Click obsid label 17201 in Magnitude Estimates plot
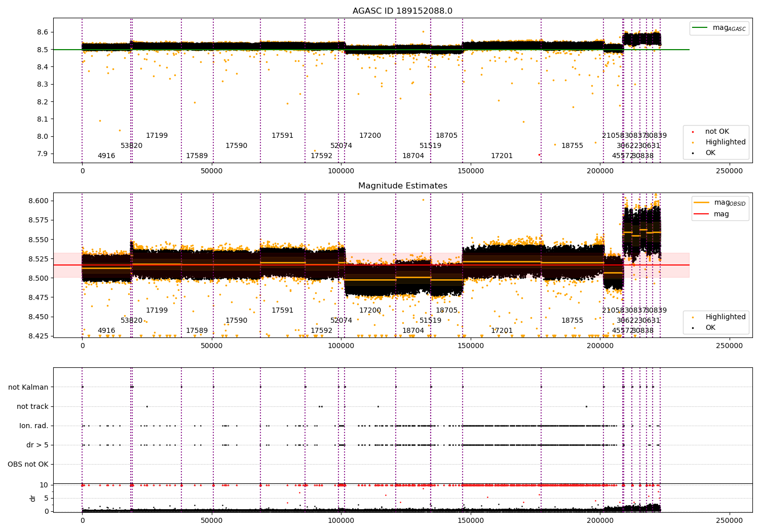This screenshot has height=532, width=760. (x=502, y=331)
